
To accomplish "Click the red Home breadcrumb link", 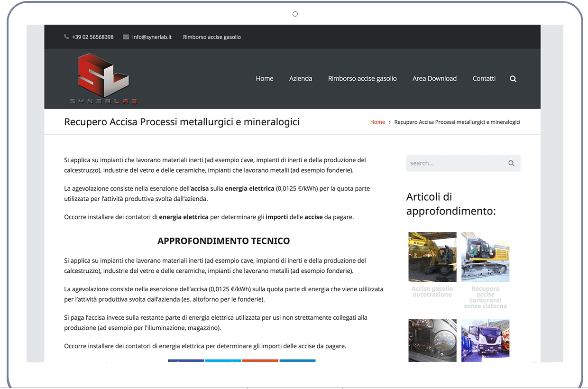I will click(377, 122).
